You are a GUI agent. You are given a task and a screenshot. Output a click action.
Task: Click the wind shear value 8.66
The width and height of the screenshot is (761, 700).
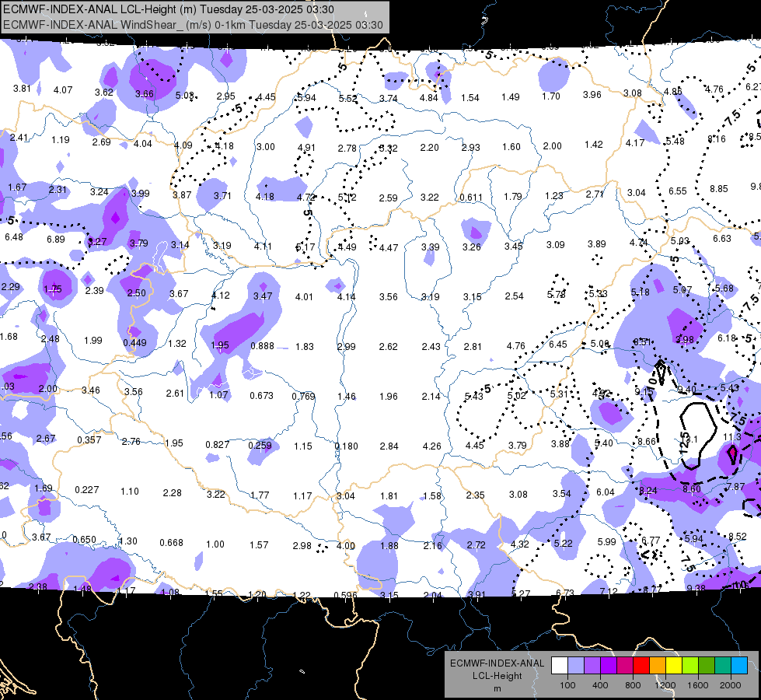coord(647,441)
